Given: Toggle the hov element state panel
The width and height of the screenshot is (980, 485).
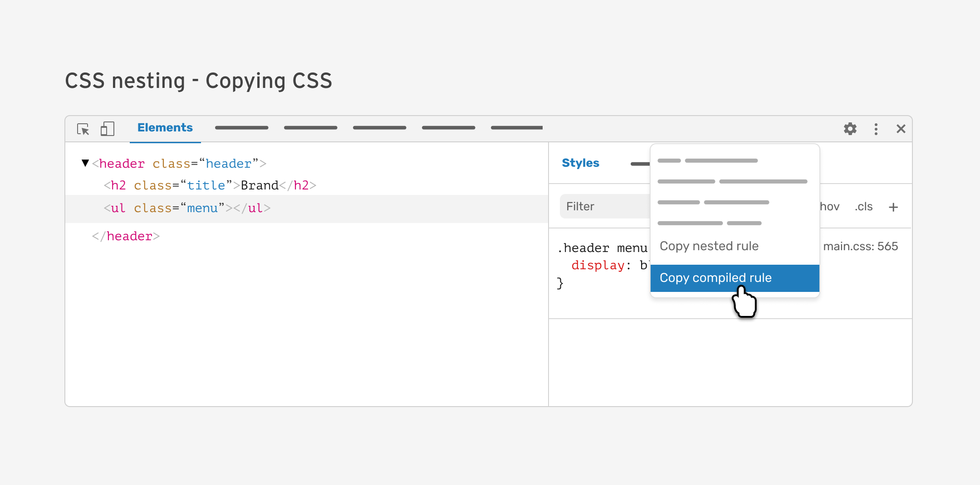Looking at the screenshot, I should (x=830, y=207).
